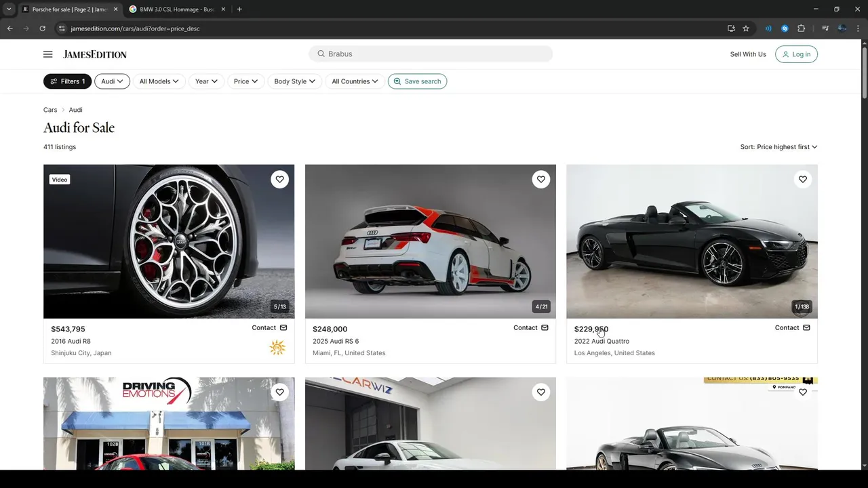The height and width of the screenshot is (488, 868).
Task: Select 2025 Audi RS 6 listing title
Action: pyautogui.click(x=336, y=341)
